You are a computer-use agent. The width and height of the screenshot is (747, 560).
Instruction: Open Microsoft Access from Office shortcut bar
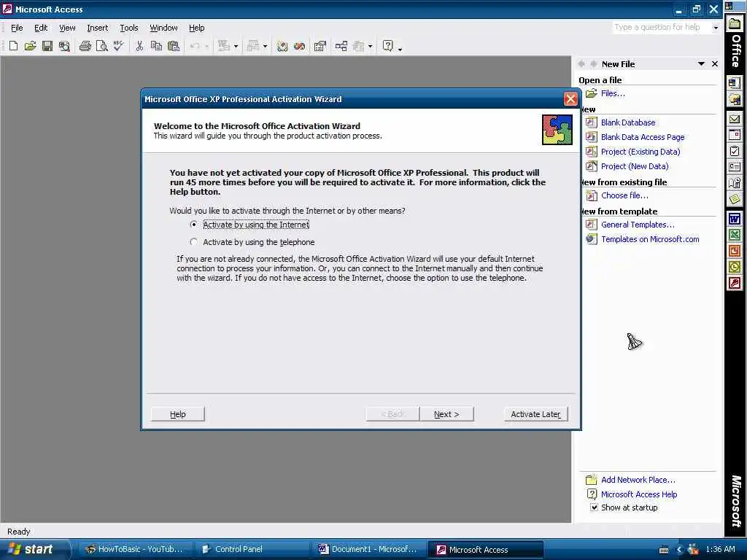click(735, 284)
